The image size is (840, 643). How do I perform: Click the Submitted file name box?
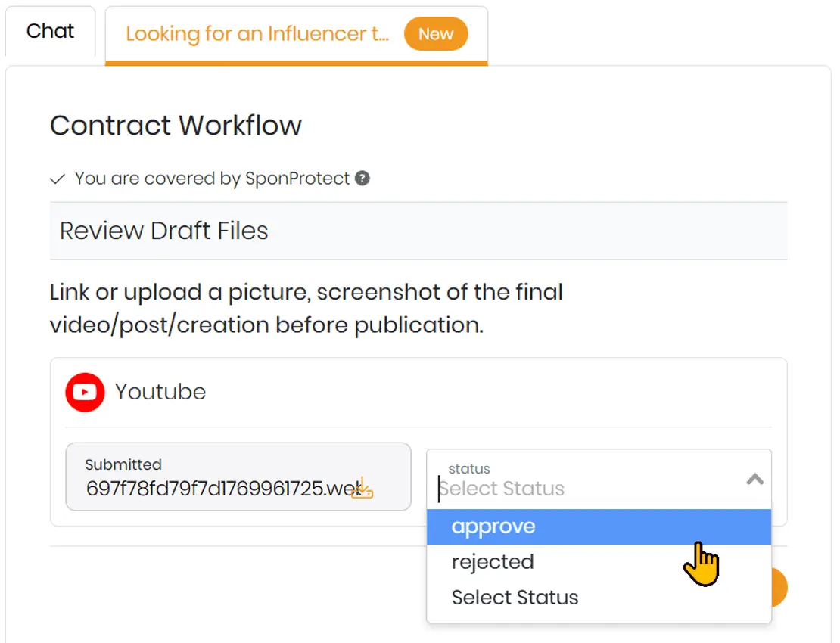point(238,477)
